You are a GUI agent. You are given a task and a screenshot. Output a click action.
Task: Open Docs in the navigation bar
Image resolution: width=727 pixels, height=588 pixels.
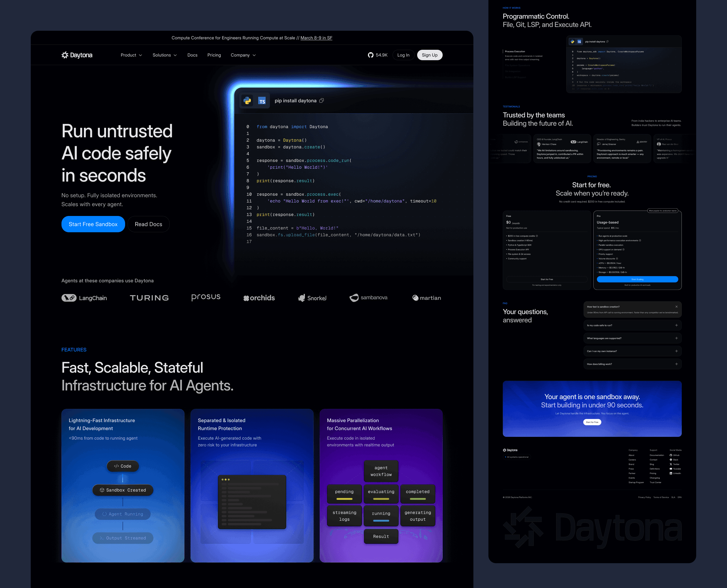click(x=192, y=55)
